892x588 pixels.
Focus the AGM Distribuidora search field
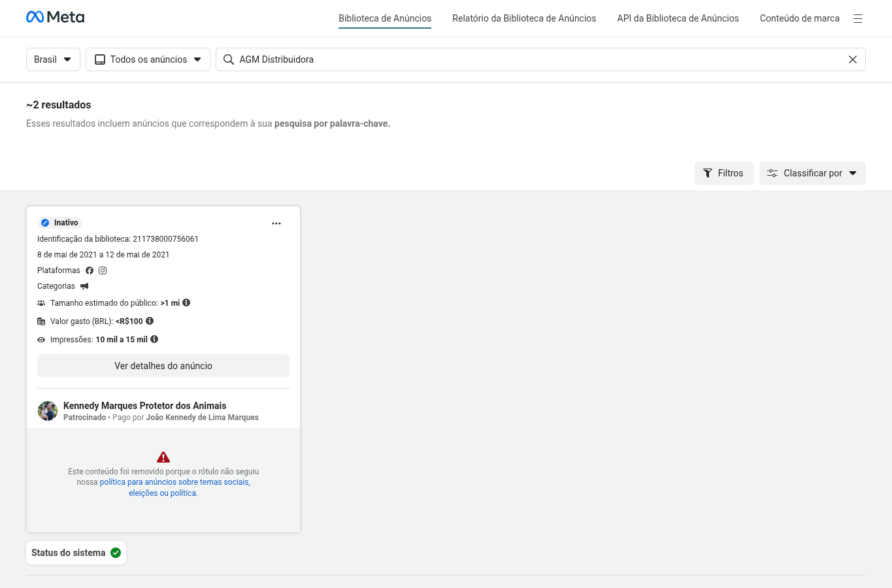[x=540, y=59]
